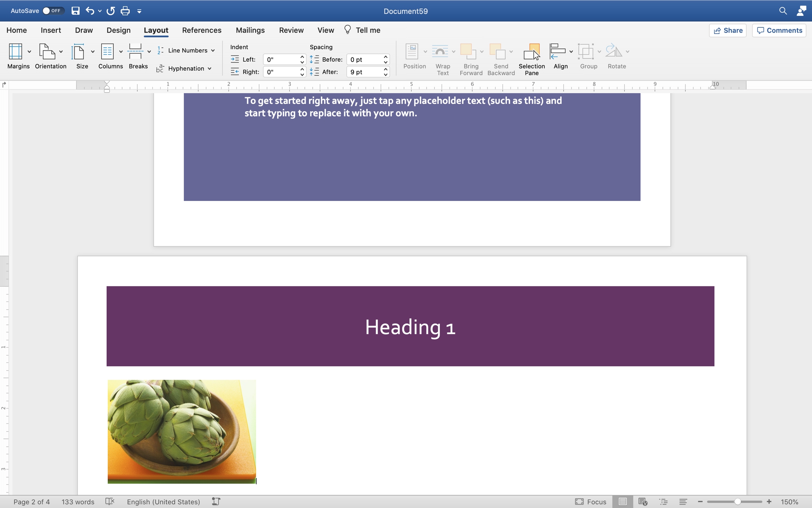Click the Tell me search button

click(x=362, y=30)
